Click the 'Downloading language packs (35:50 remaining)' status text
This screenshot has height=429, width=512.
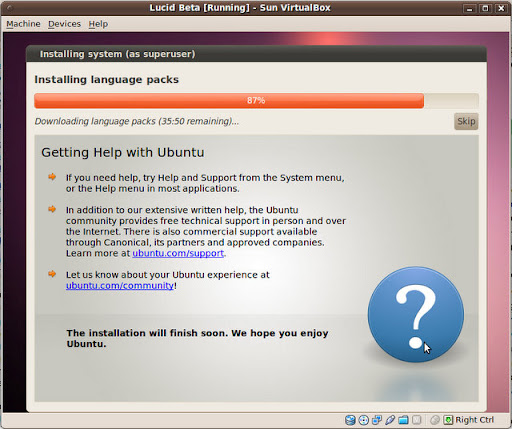[137, 121]
